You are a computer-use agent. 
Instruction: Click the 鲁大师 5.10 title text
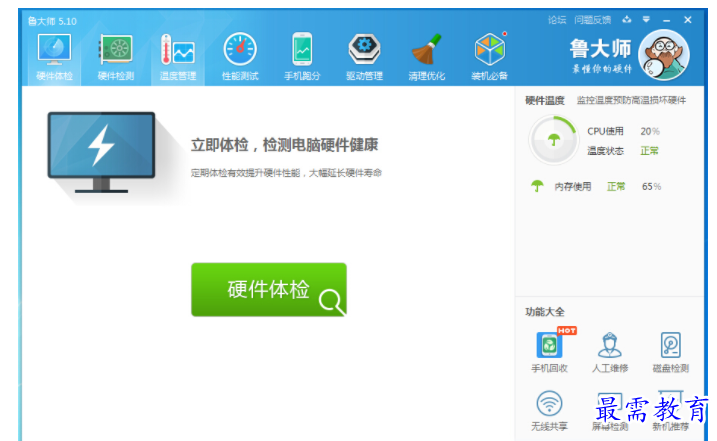coord(52,21)
